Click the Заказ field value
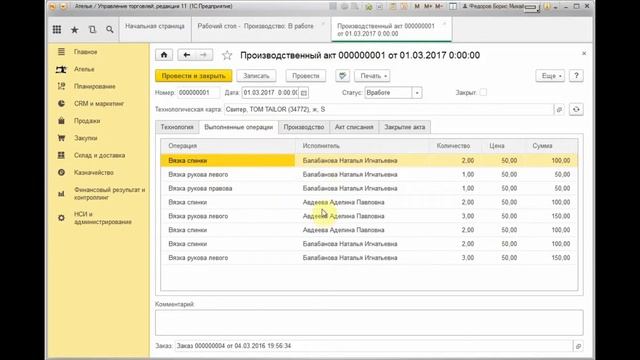This screenshot has width=640, height=360. coord(374,346)
